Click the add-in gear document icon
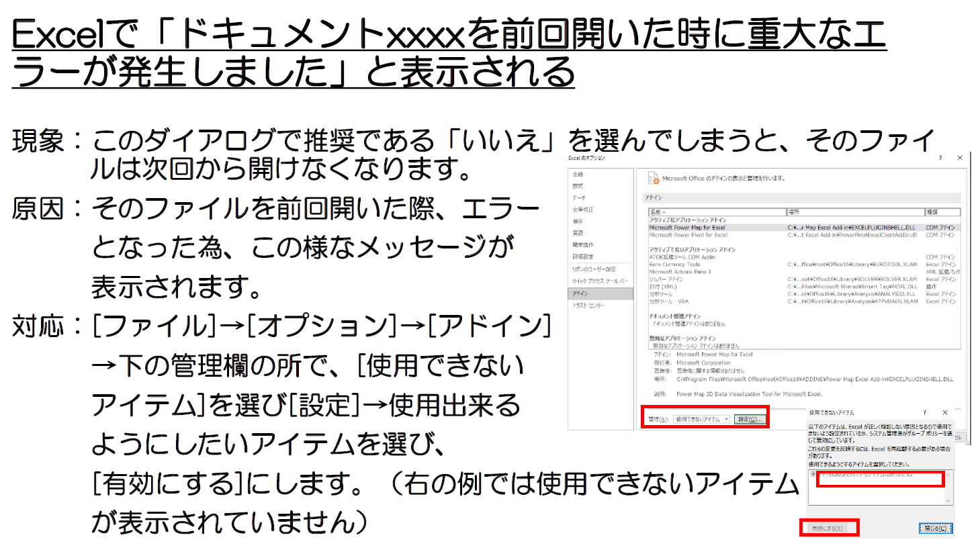Image resolution: width=980 pixels, height=554 pixels. 653,179
